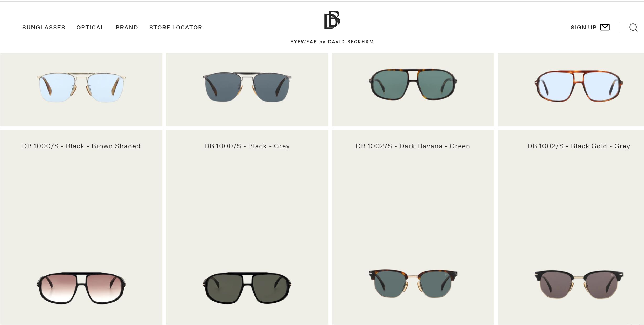Image resolution: width=644 pixels, height=325 pixels.
Task: Select black navigator with grey-green lenses
Action: click(x=247, y=288)
